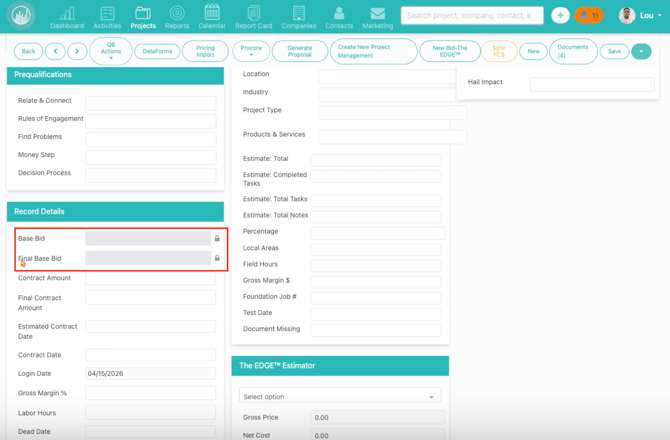This screenshot has height=440, width=670.
Task: Expand the Procore dropdown
Action: pos(251,51)
